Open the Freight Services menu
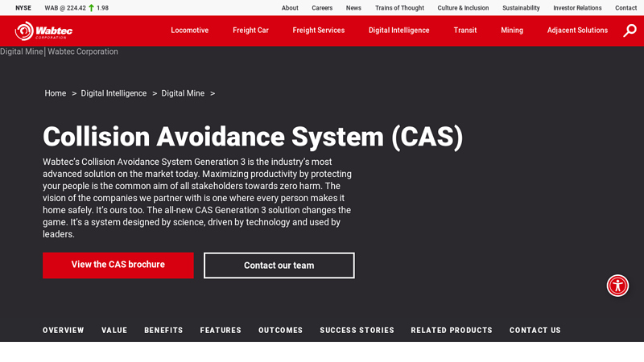 pos(318,31)
